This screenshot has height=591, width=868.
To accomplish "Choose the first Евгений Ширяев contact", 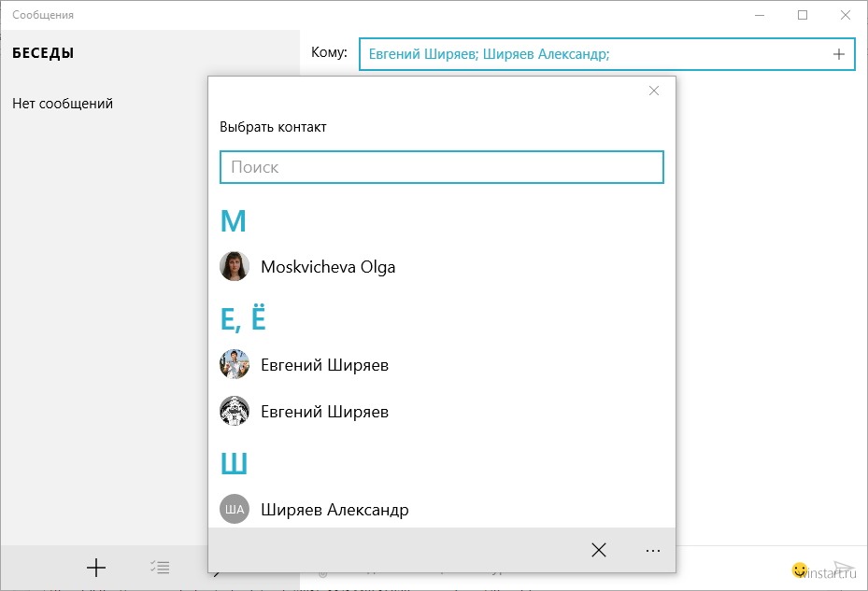I will pos(324,365).
